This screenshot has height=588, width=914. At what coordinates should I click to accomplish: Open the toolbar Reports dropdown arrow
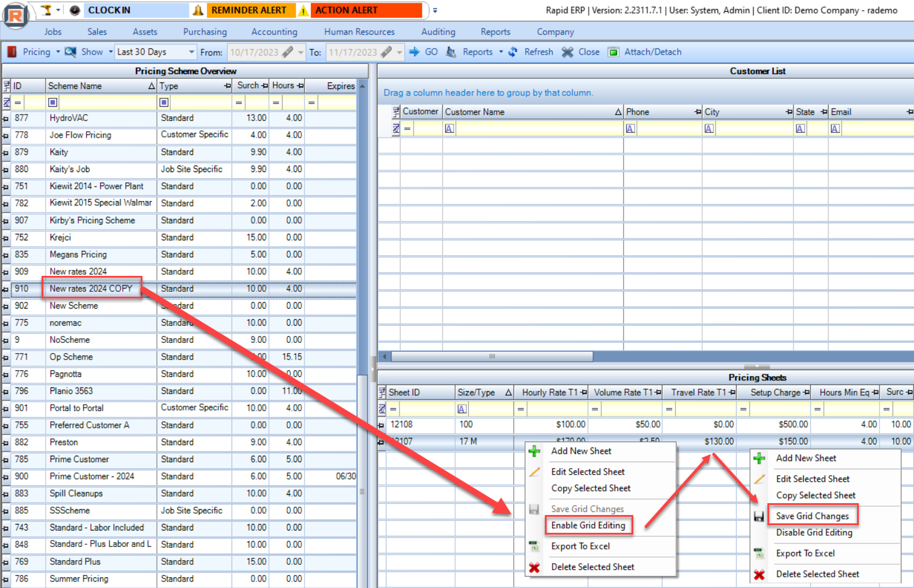(501, 52)
